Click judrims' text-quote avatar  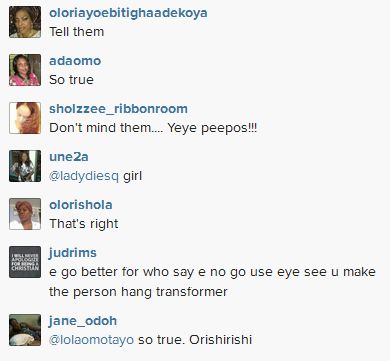tap(25, 262)
